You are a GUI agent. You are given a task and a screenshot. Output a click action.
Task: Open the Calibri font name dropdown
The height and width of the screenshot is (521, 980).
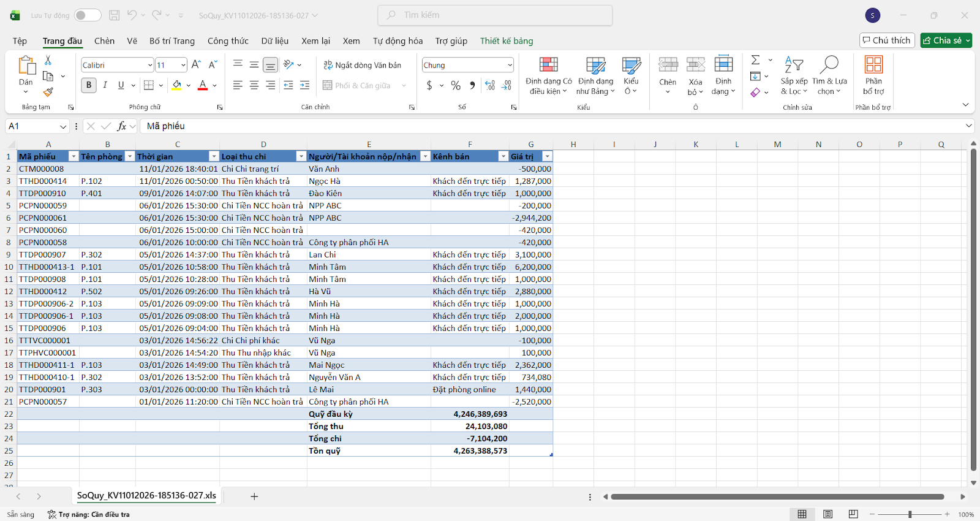(x=149, y=65)
